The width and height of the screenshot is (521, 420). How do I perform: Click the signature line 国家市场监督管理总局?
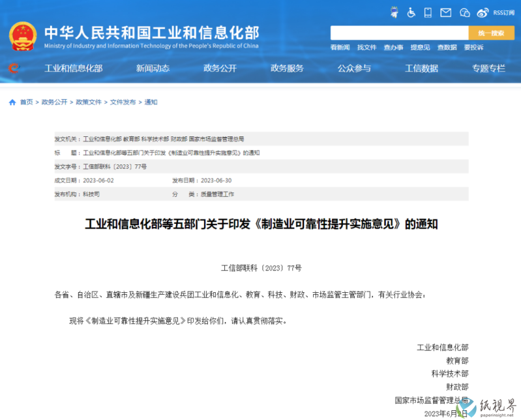(432, 400)
